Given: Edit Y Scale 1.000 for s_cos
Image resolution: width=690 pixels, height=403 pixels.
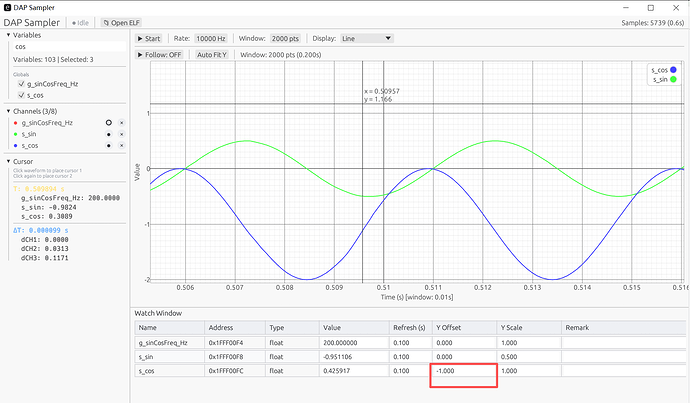Looking at the screenshot, I should (x=529, y=371).
